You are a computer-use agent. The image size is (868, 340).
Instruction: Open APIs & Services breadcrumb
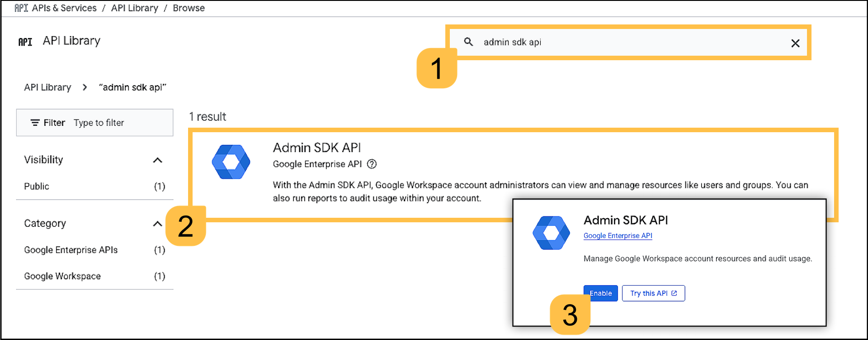click(64, 8)
